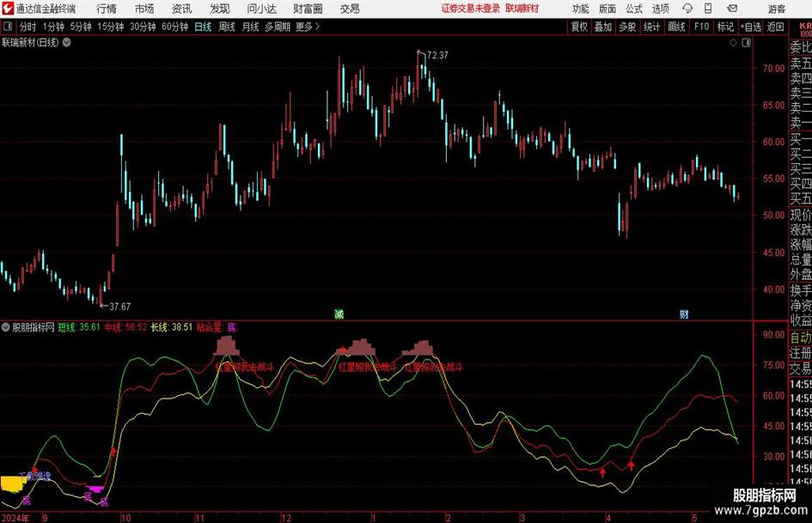The width and height of the screenshot is (812, 523).
Task: Switch to 30分钟 period tab
Action: pyautogui.click(x=143, y=27)
